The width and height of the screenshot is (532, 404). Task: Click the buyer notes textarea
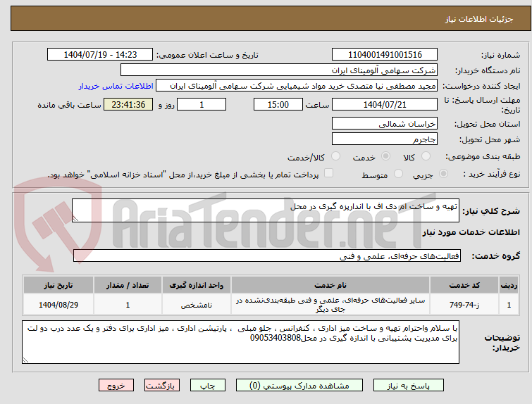pos(240,342)
